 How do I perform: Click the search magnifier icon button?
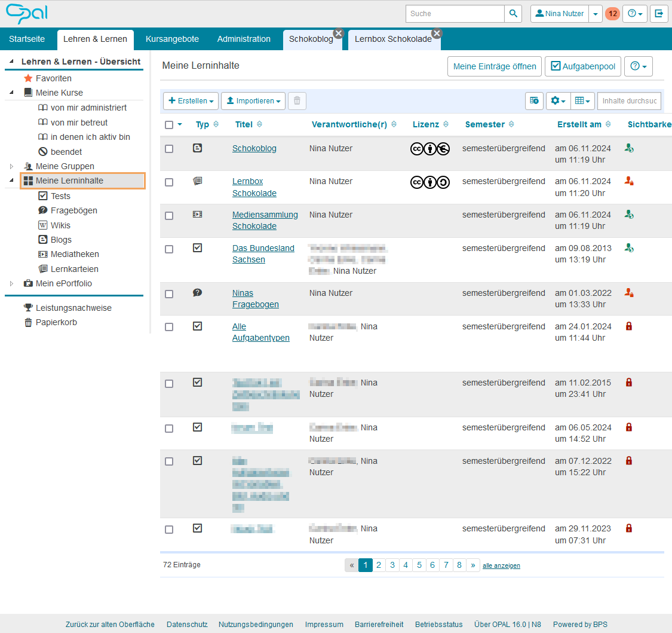point(513,14)
